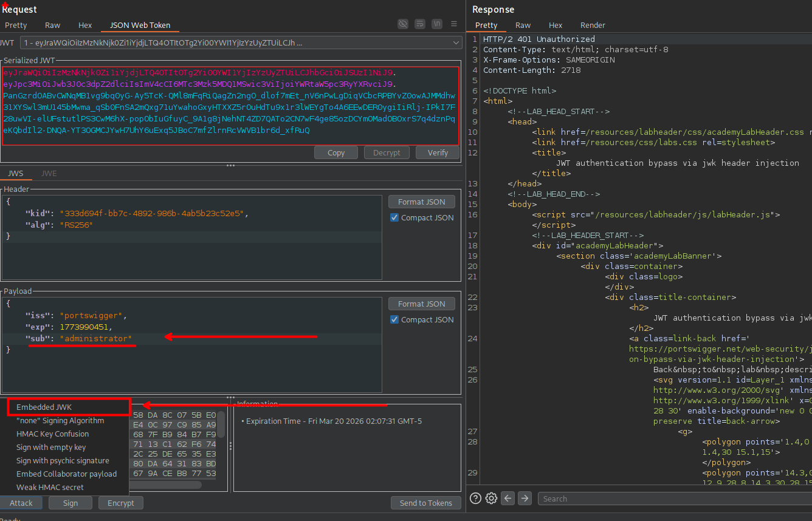
Task: Expand the JWT token selection dropdown
Action: pyautogui.click(x=456, y=43)
